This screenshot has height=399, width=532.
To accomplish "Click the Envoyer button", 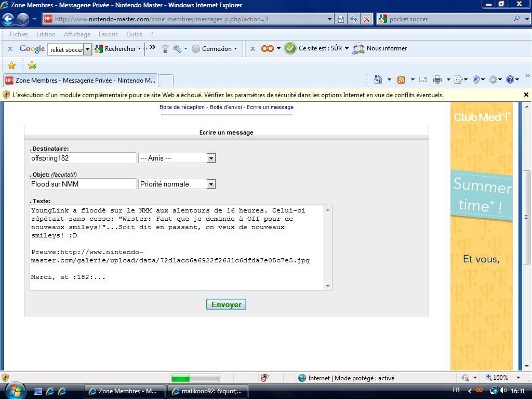I will (x=226, y=304).
